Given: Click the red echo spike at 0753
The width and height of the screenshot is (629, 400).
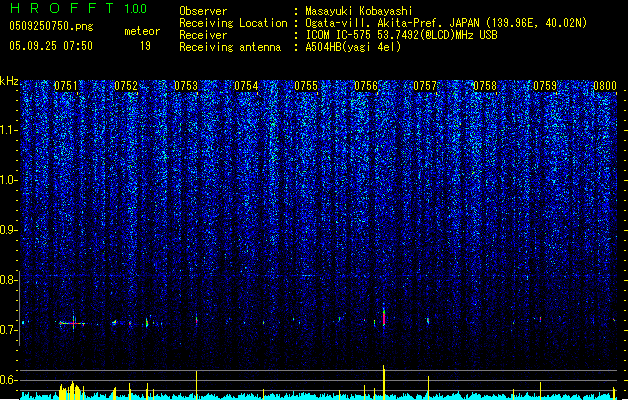Looking at the screenshot, I should click(197, 320).
